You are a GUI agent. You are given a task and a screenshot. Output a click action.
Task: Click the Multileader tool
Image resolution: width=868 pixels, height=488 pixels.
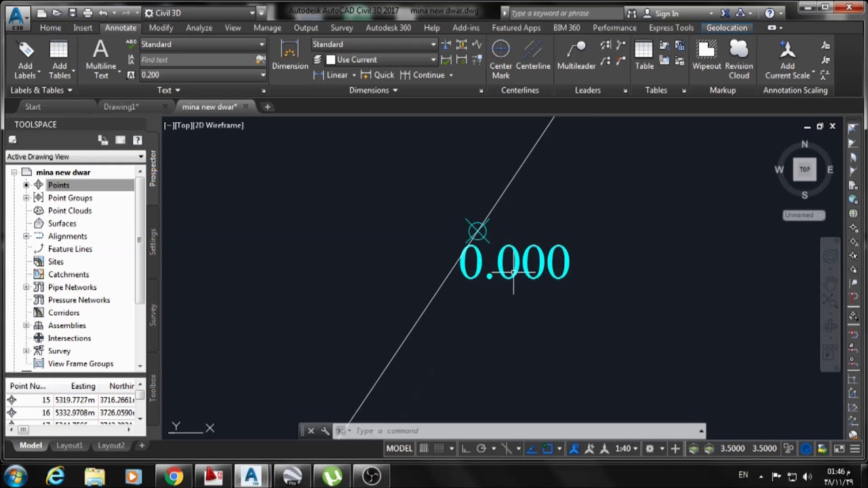(x=576, y=55)
